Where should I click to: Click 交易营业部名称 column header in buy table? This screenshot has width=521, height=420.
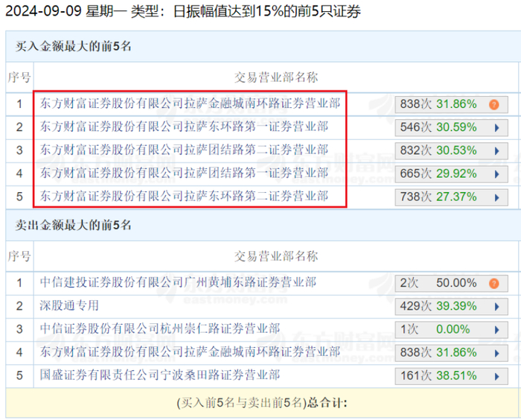pyautogui.click(x=276, y=77)
